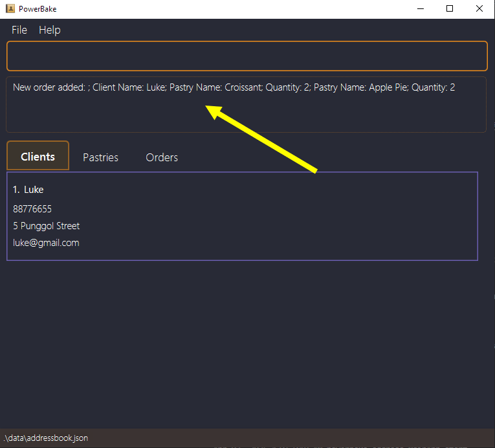495x448 pixels.
Task: Click the PowerBake window title text
Action: 38,8
